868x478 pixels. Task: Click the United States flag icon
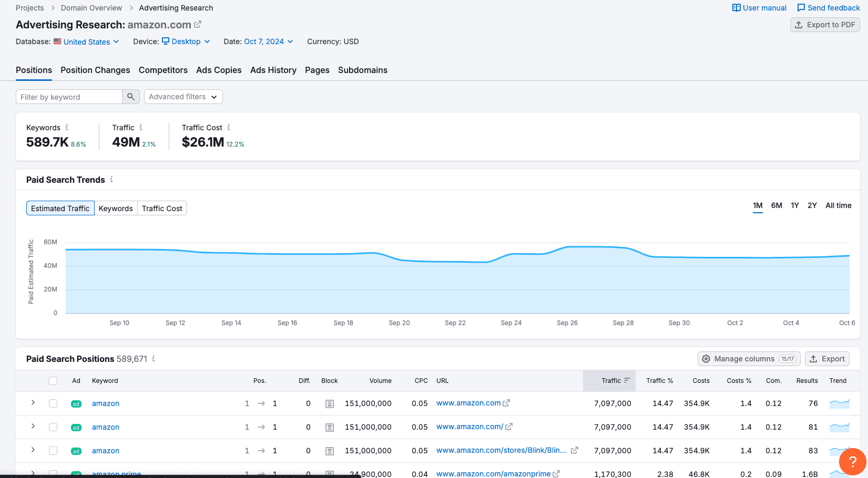pos(57,41)
